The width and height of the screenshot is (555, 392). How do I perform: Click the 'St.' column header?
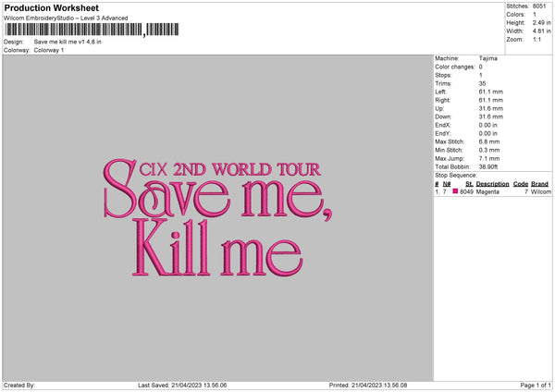(469, 184)
